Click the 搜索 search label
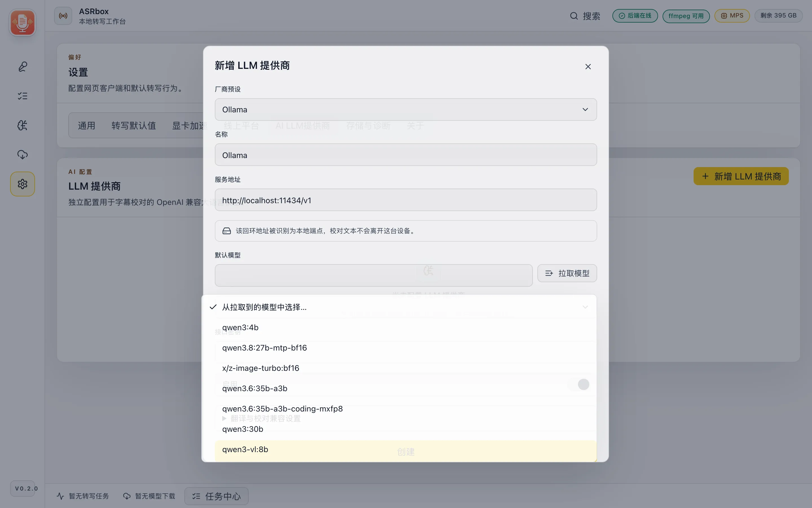The image size is (812, 508). [x=591, y=16]
